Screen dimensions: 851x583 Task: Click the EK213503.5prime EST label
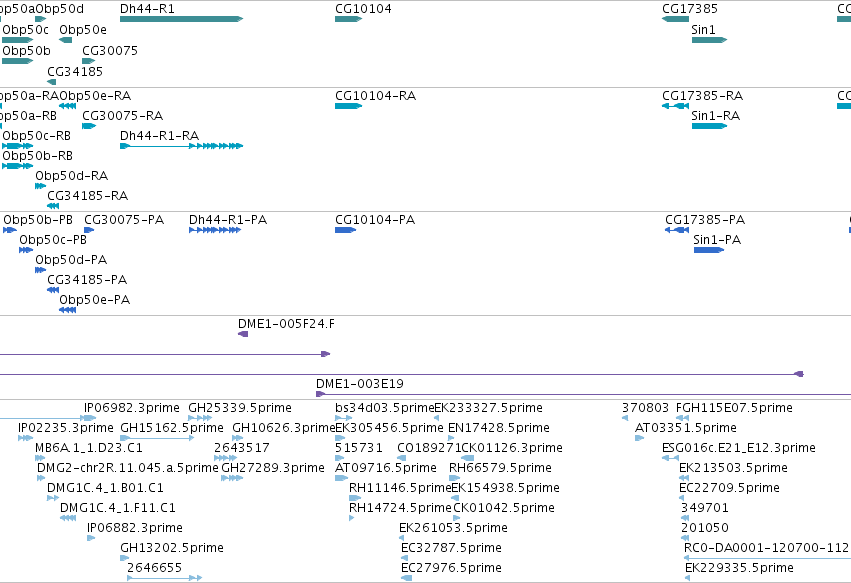click(733, 468)
